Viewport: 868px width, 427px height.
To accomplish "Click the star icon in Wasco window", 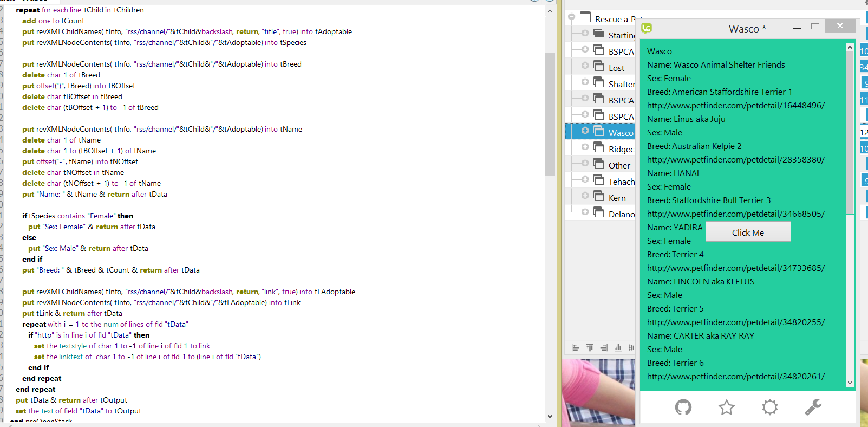I will (x=726, y=407).
